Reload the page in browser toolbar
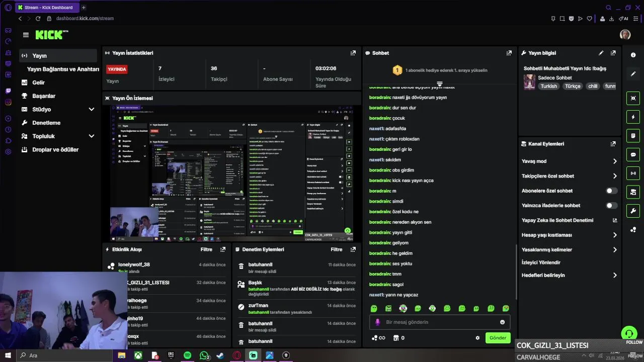Screen dimensions: 644x362 38,19
